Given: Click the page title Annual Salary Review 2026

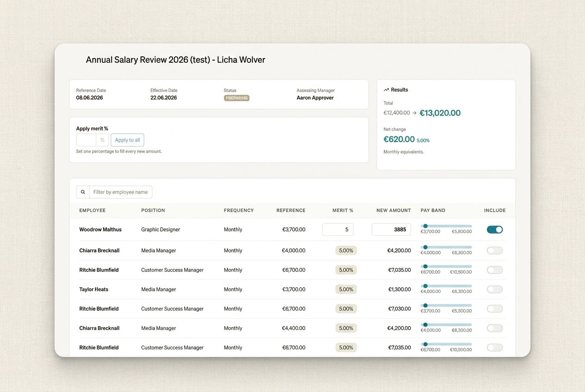Looking at the screenshot, I should [175, 60].
